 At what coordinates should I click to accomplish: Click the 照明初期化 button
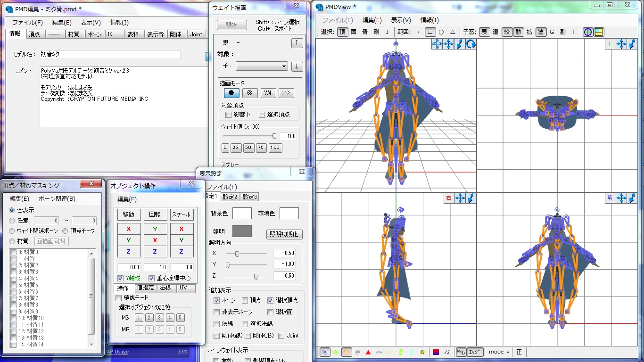[285, 234]
